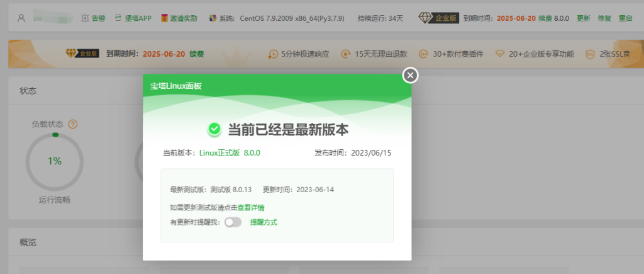This screenshot has width=644, height=274.
Task: Click the 查看详情 link
Action: tap(251, 207)
